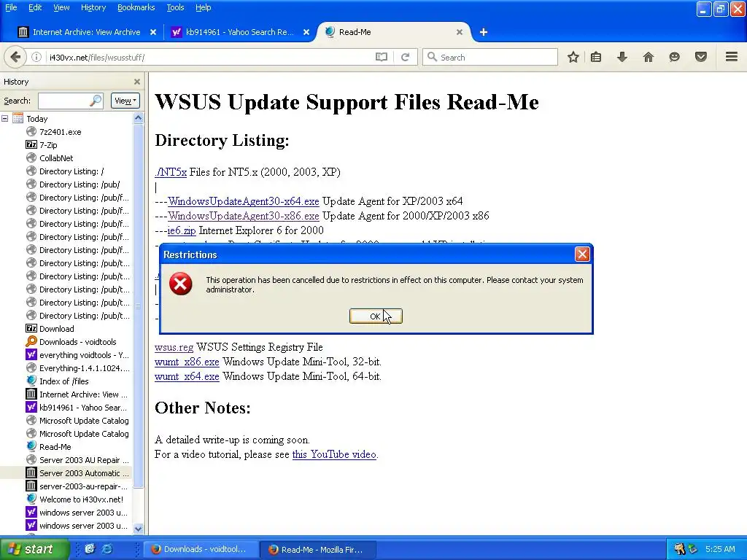Open Internet Explorer quick launch icon
The height and width of the screenshot is (560, 747).
(x=107, y=548)
